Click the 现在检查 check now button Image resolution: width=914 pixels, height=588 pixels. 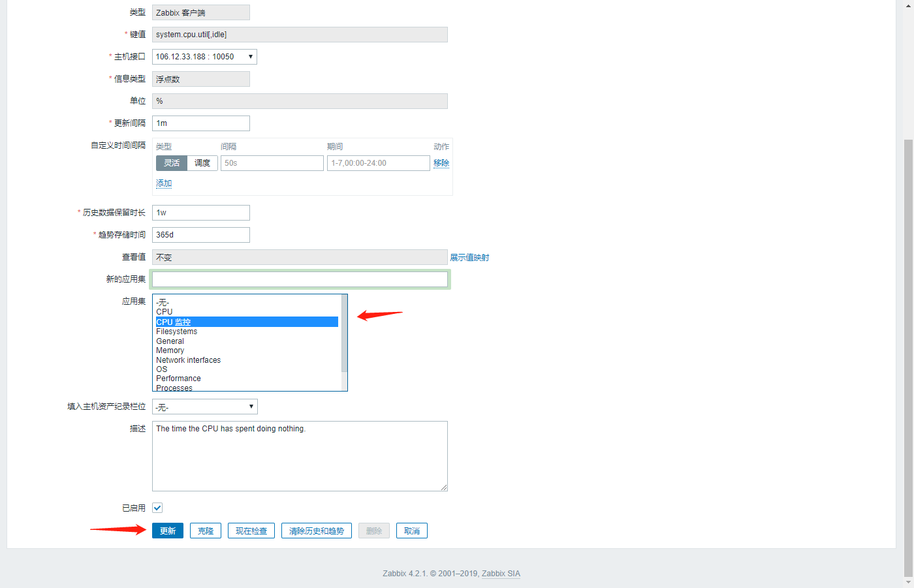point(251,531)
